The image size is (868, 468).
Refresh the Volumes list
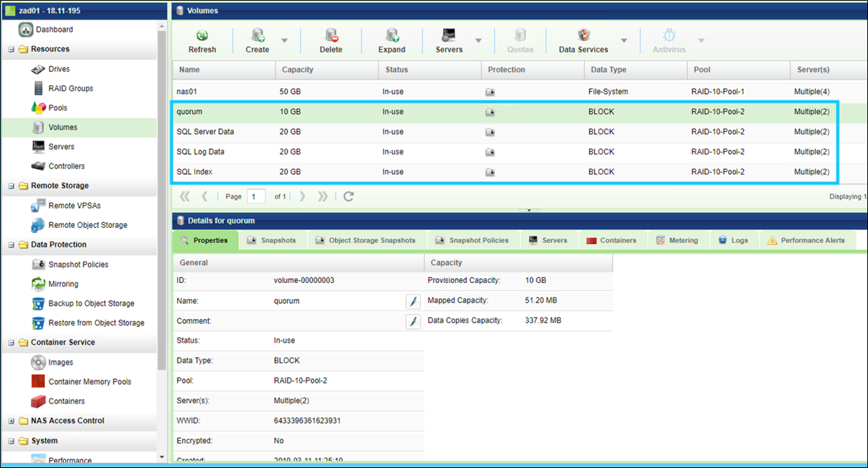pyautogui.click(x=202, y=40)
